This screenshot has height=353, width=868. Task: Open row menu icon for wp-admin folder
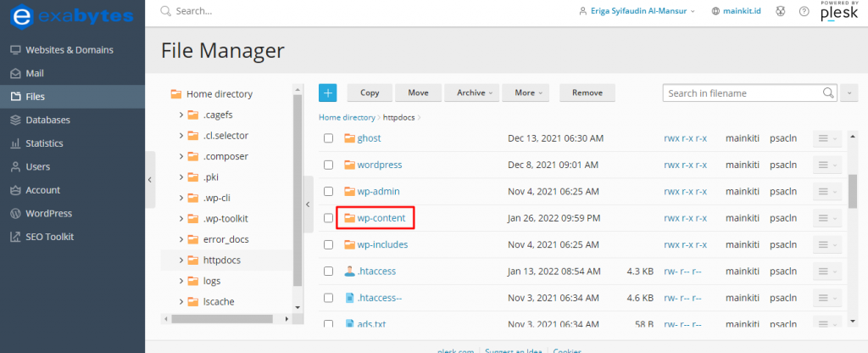pos(827,192)
